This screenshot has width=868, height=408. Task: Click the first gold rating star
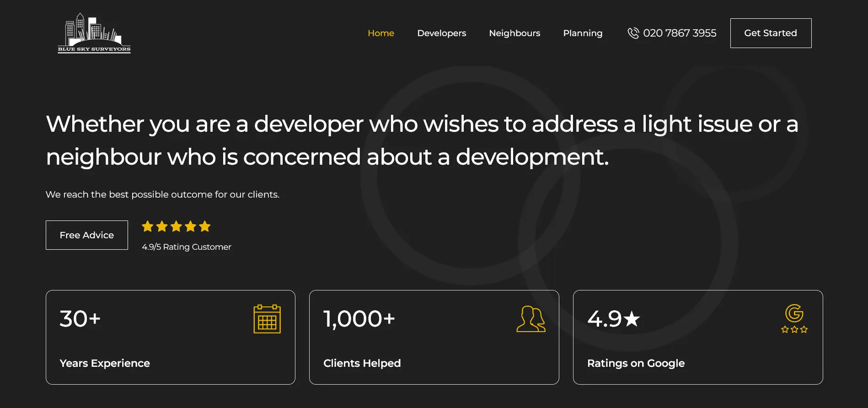(147, 226)
